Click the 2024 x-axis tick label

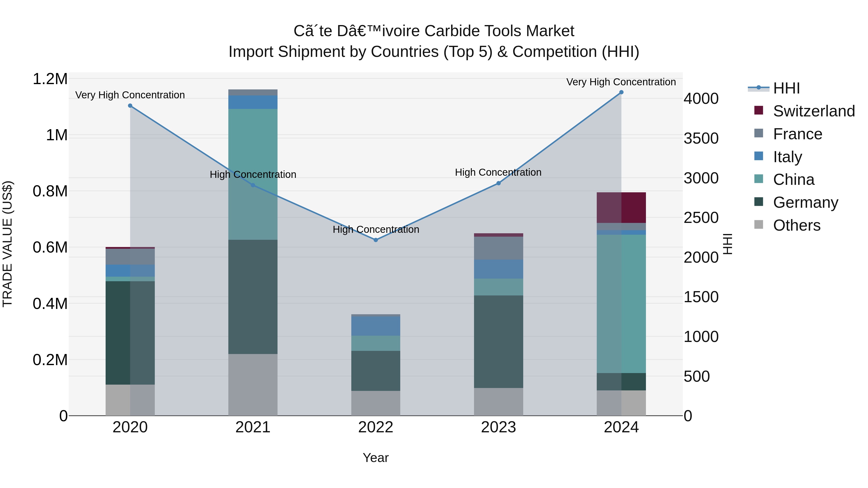pos(621,427)
